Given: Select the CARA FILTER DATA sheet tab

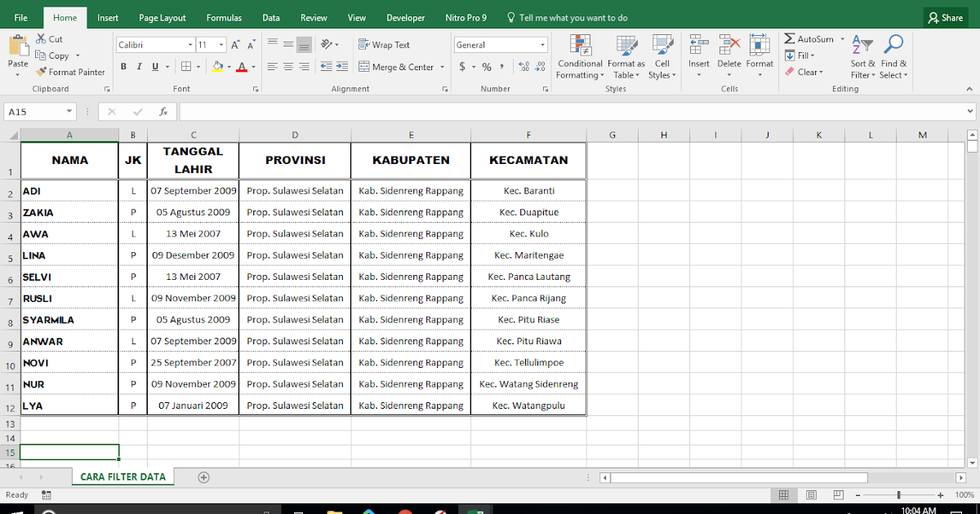Looking at the screenshot, I should tap(122, 476).
